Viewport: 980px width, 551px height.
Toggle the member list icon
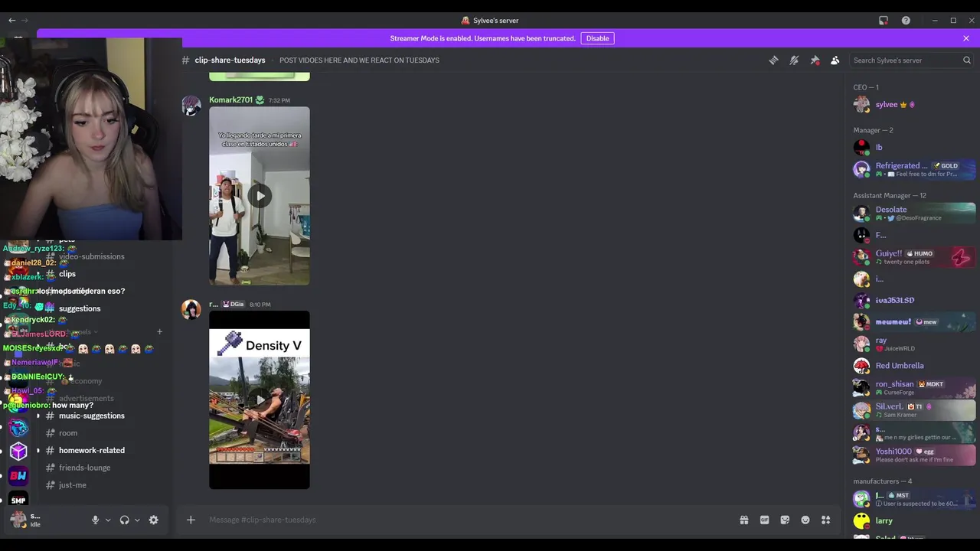point(835,60)
